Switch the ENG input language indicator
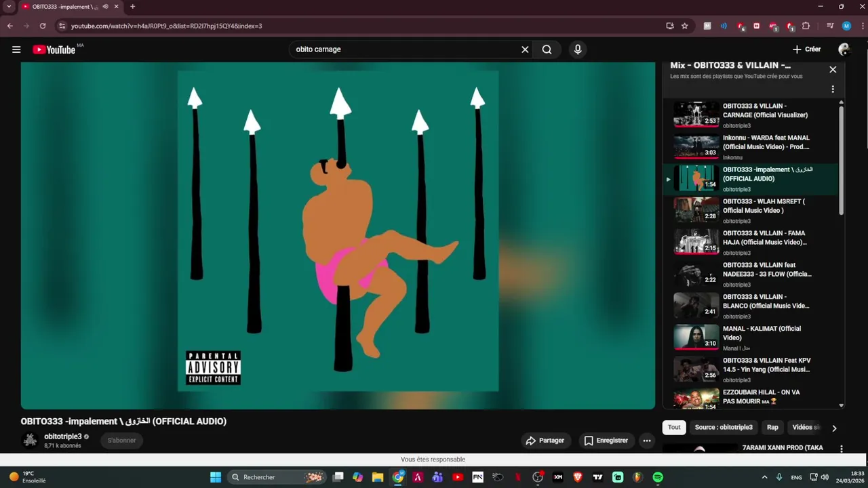This screenshot has width=868, height=488. pyautogui.click(x=796, y=477)
